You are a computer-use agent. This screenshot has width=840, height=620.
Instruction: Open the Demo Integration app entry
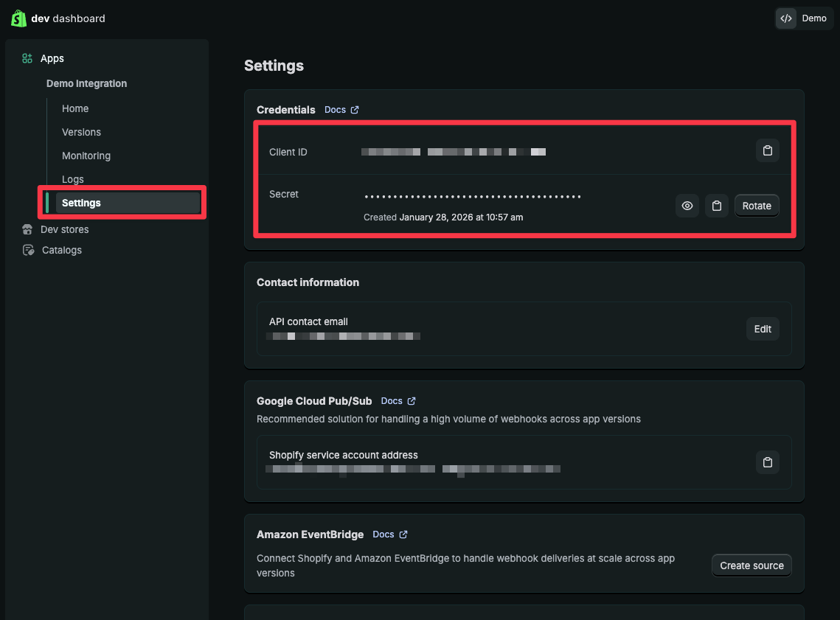coord(86,83)
